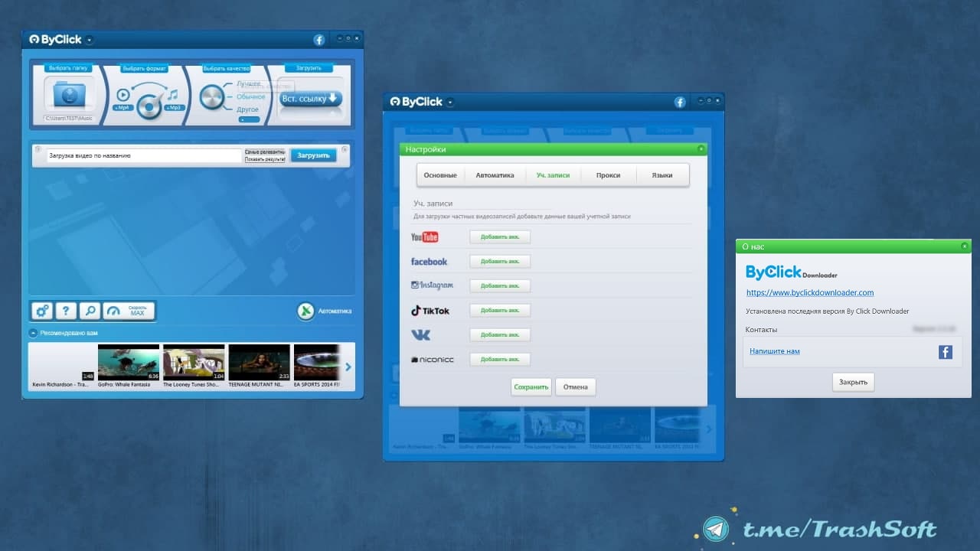
Task: Open the settings gears icon in main window
Action: [x=42, y=311]
